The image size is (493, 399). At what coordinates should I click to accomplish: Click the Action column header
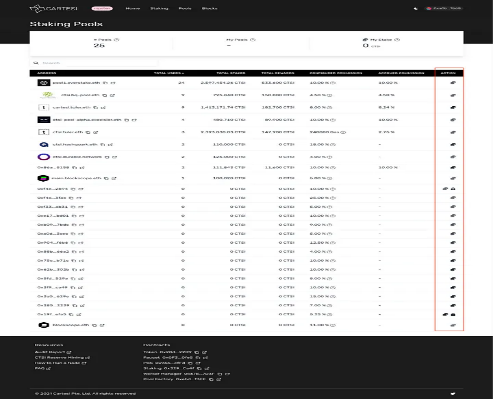[x=448, y=73]
